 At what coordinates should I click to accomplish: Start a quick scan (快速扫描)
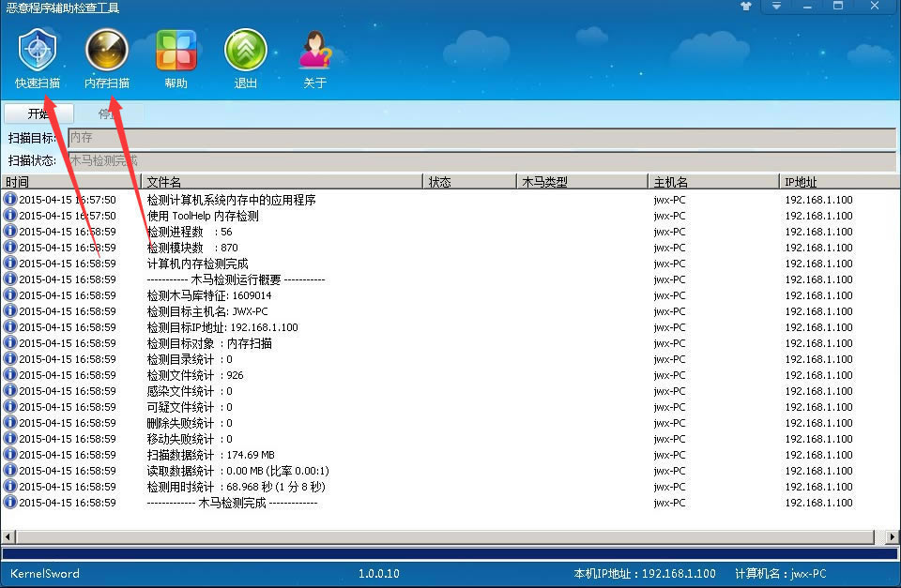[x=38, y=58]
